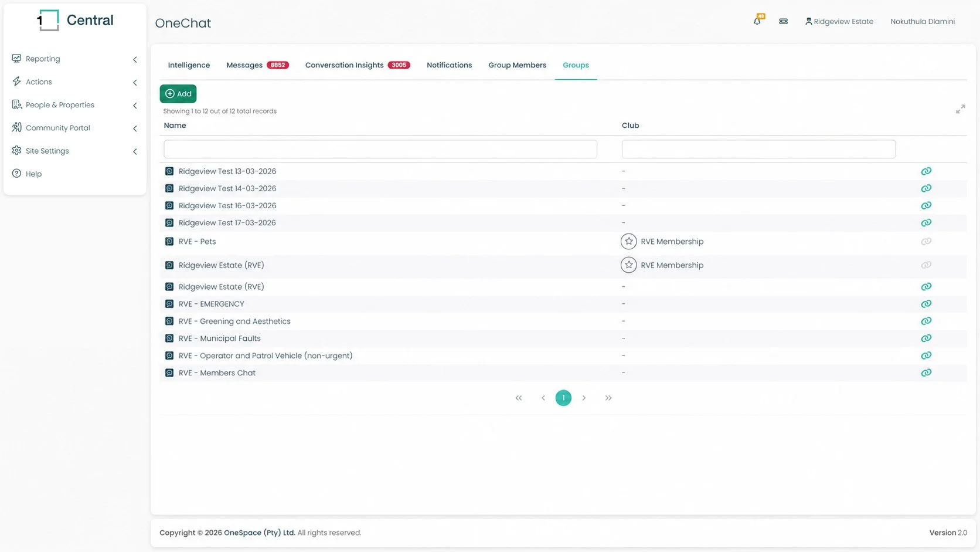Click the link icon for RVE - EMERGENCY
Screen dimensions: 980x552
(x=926, y=304)
